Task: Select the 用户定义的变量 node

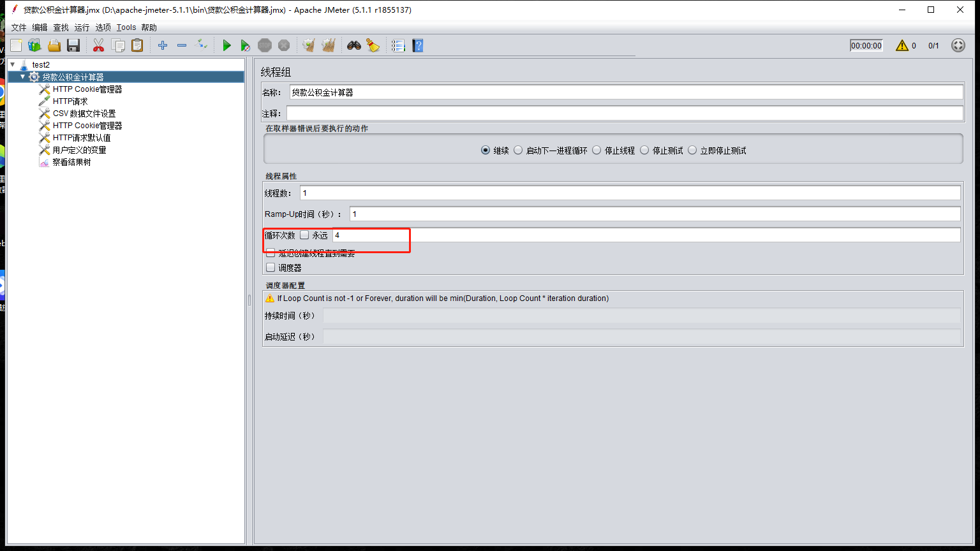Action: click(x=79, y=150)
